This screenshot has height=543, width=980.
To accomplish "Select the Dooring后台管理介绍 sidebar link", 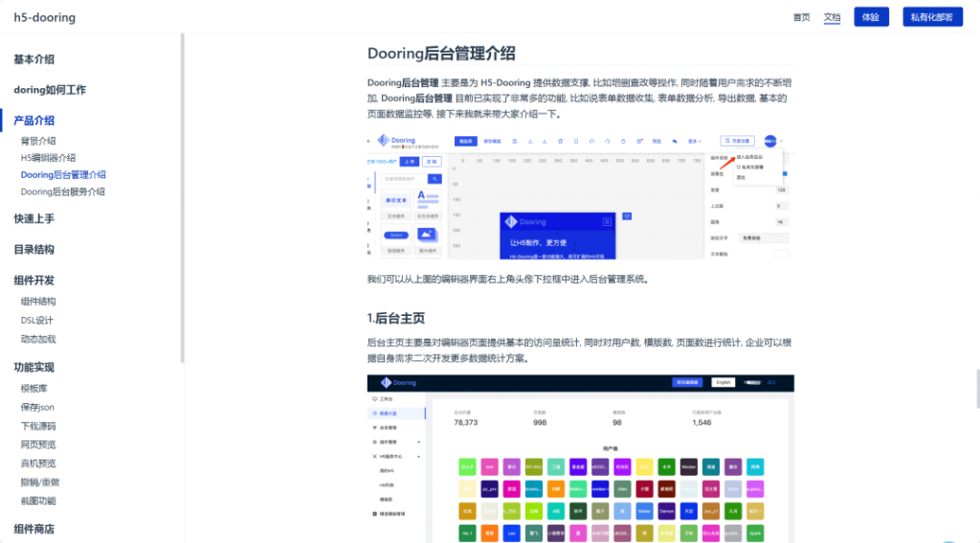I will [63, 174].
